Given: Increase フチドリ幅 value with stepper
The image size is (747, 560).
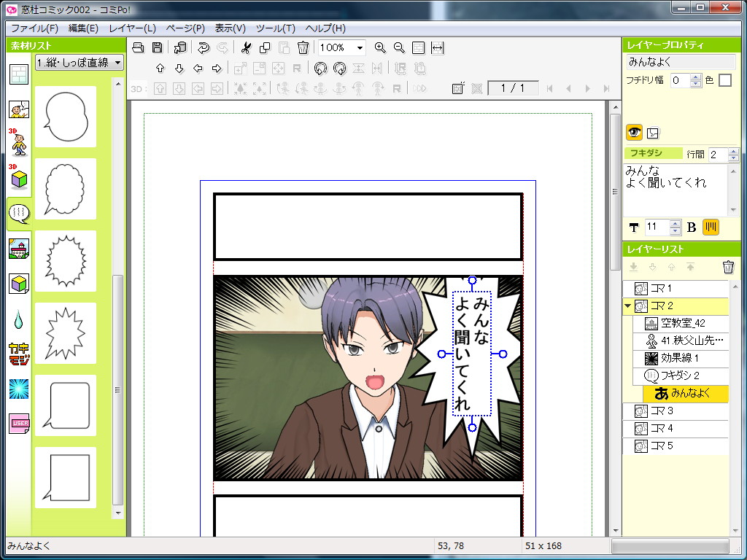Looking at the screenshot, I should click(695, 77).
